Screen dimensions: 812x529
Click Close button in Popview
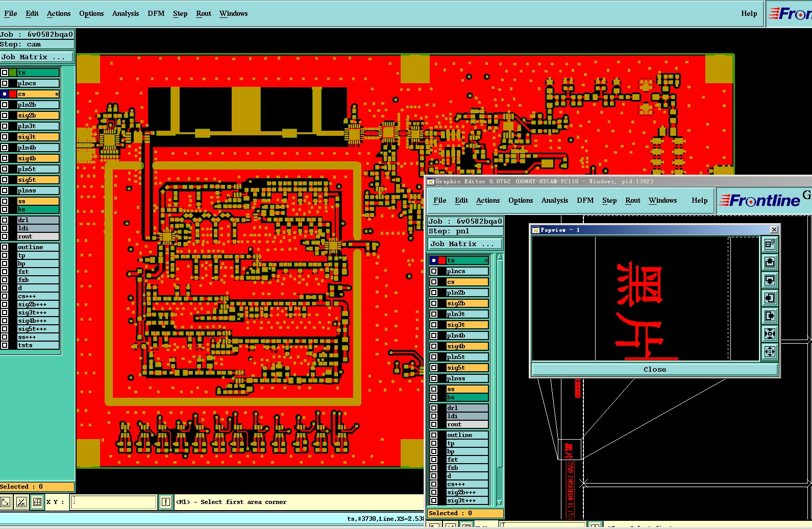click(655, 369)
